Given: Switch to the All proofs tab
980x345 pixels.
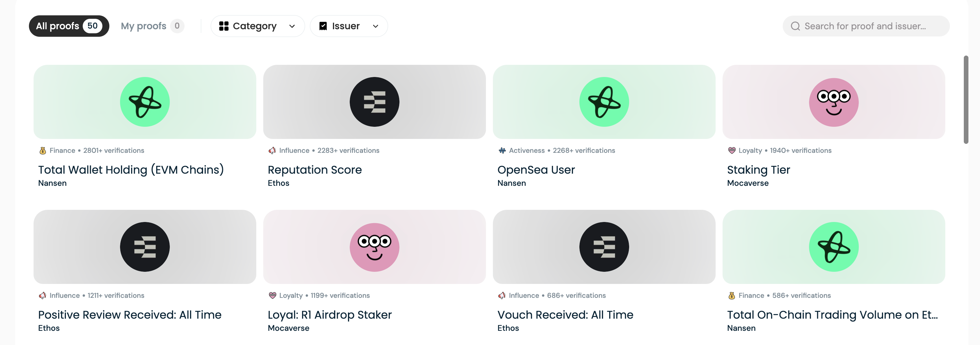Looking at the screenshot, I should pyautogui.click(x=69, y=26).
